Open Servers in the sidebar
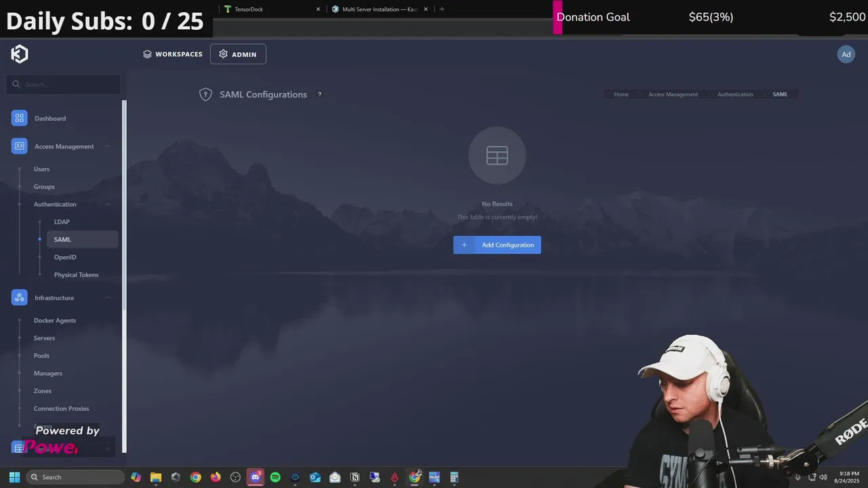Screen dimensions: 868x488 click(44, 338)
